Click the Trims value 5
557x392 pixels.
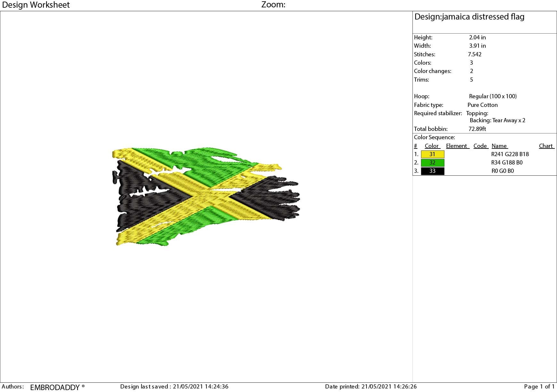[x=471, y=80]
